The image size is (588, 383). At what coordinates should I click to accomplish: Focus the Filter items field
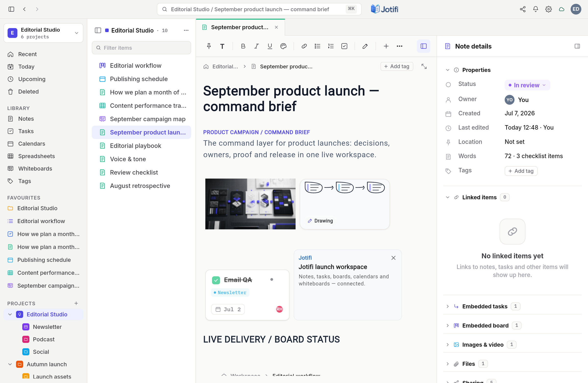141,48
